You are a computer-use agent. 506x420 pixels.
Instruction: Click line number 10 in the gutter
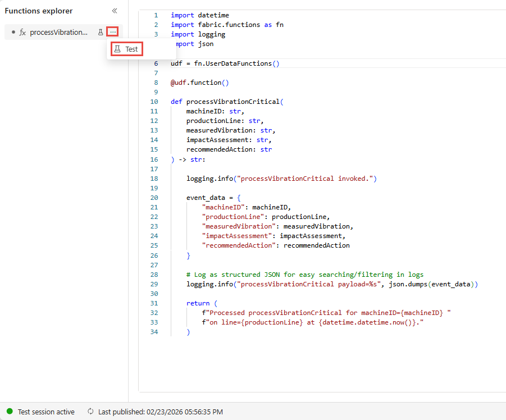click(154, 102)
